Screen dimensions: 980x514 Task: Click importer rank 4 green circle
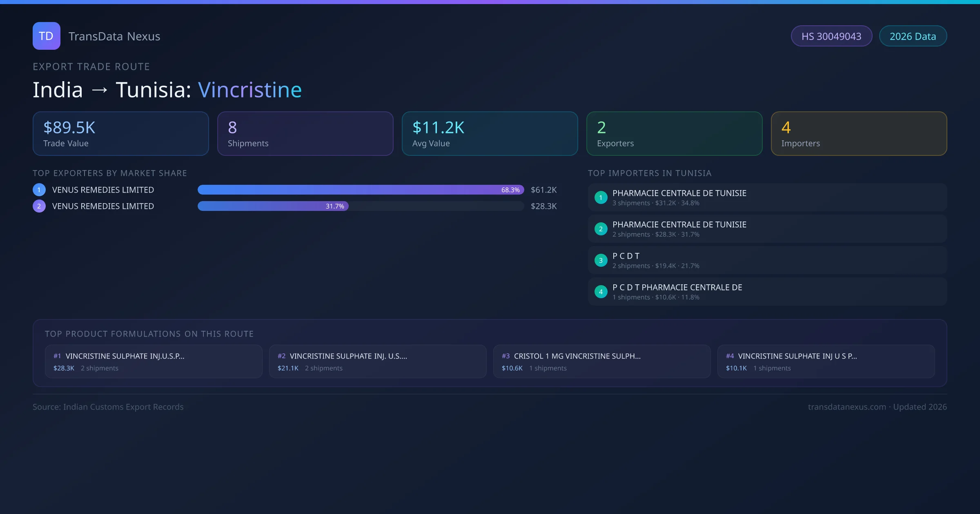click(601, 292)
